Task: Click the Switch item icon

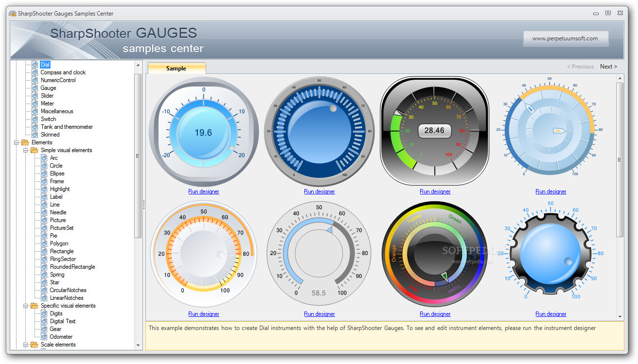Action: (x=35, y=119)
